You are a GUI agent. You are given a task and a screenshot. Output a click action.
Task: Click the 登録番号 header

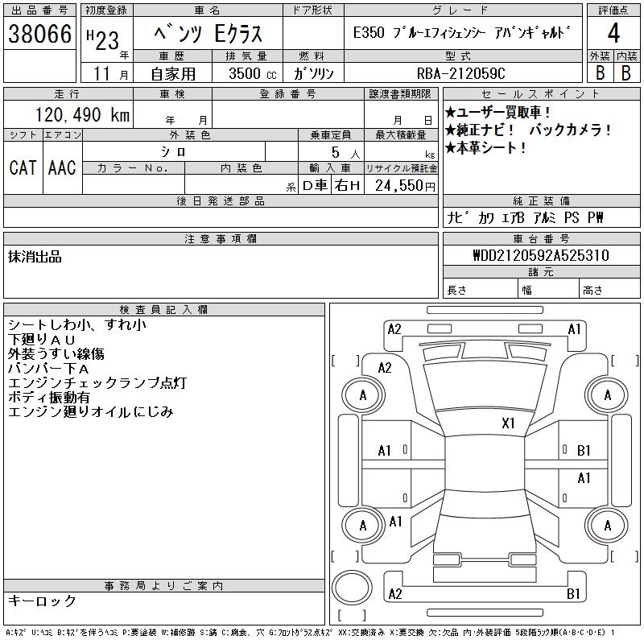(288, 94)
